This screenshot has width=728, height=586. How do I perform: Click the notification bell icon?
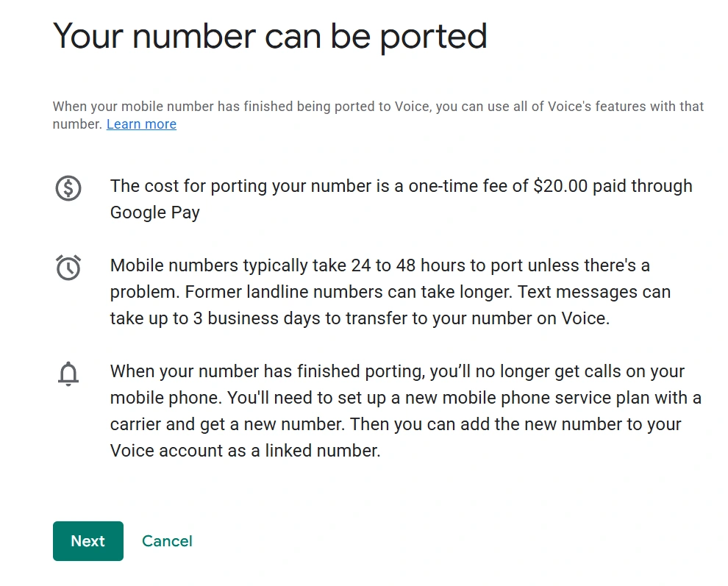68,374
